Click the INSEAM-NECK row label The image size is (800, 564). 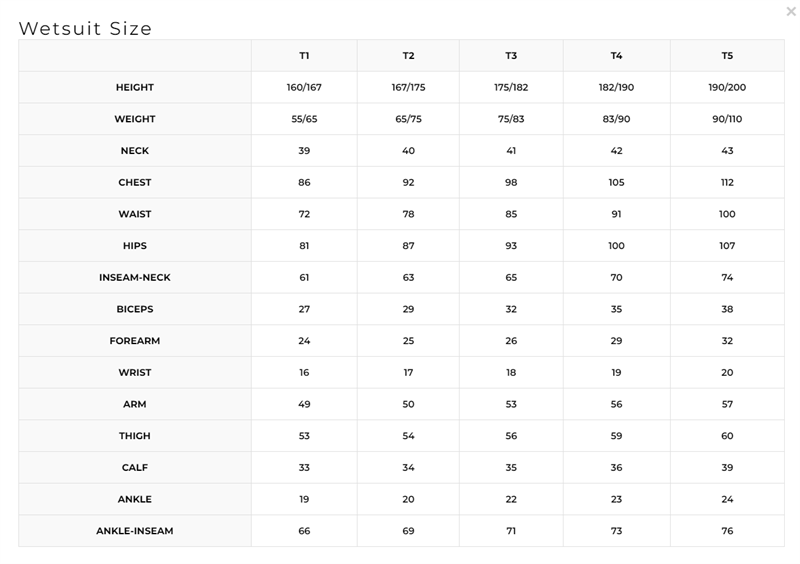[135, 277]
